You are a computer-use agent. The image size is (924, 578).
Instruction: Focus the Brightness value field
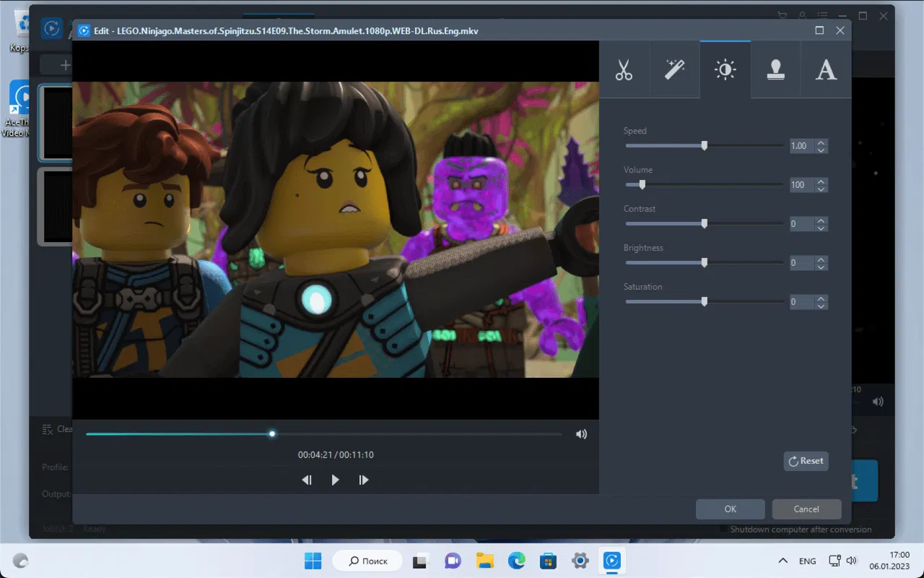[801, 263]
